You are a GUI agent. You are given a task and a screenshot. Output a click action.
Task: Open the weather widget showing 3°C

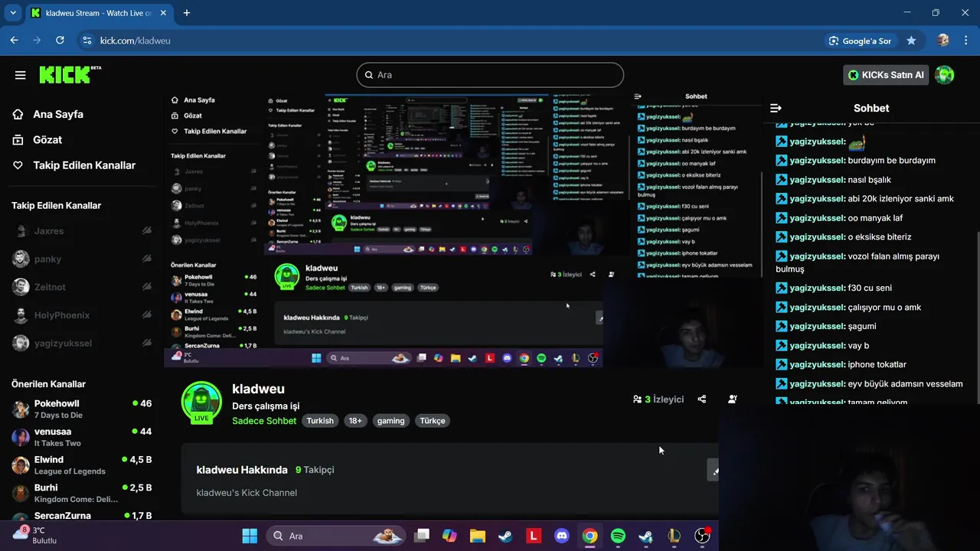[x=35, y=535]
